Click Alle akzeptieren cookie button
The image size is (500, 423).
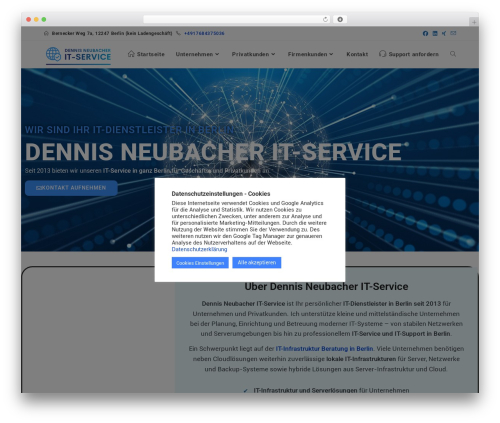pyautogui.click(x=257, y=263)
